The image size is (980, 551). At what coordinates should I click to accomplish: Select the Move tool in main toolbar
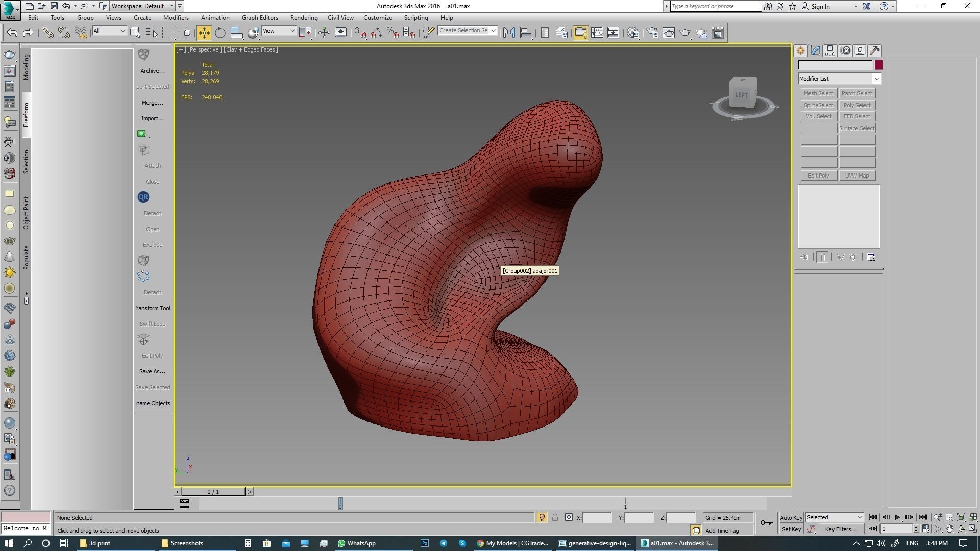click(x=204, y=33)
